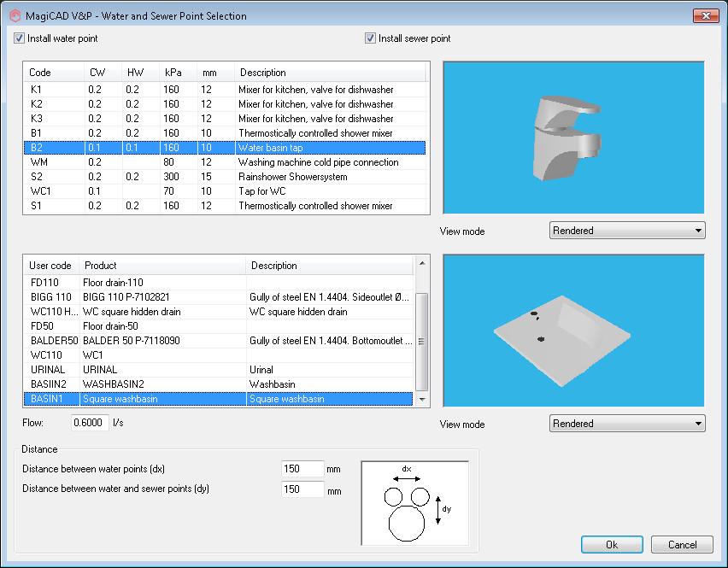Image resolution: width=728 pixels, height=568 pixels.
Task: Toggle the Install water point checkbox
Action: [19, 38]
